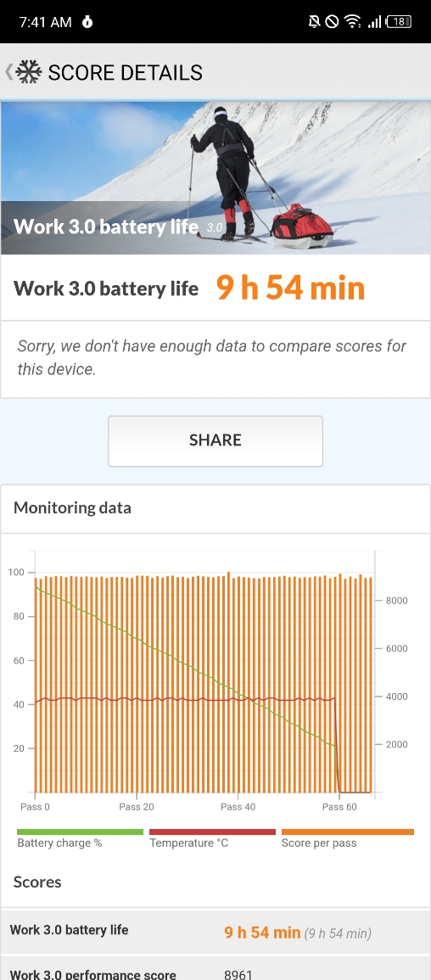The height and width of the screenshot is (980, 431).
Task: Click the SHARE button
Action: point(215,440)
